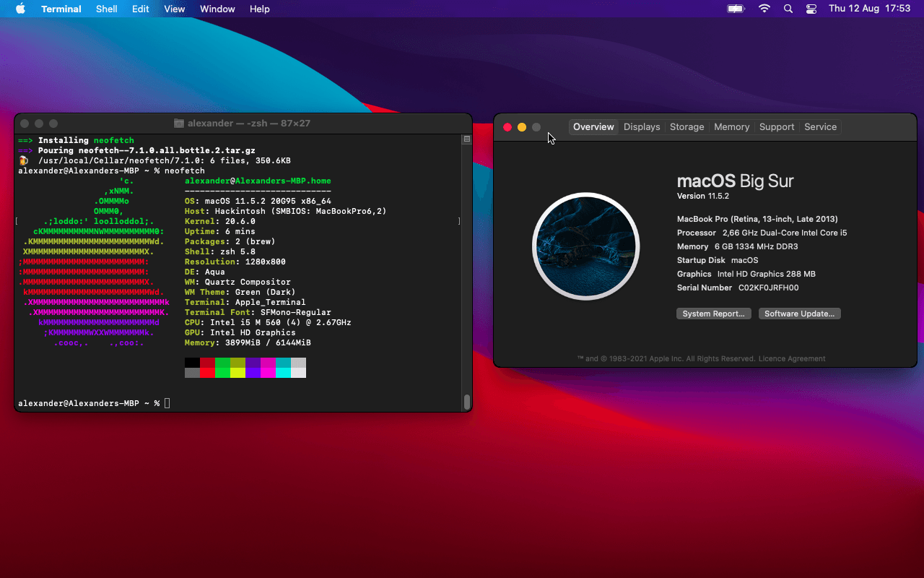Open the Wi-Fi status menu
The image size is (924, 578).
pos(764,9)
